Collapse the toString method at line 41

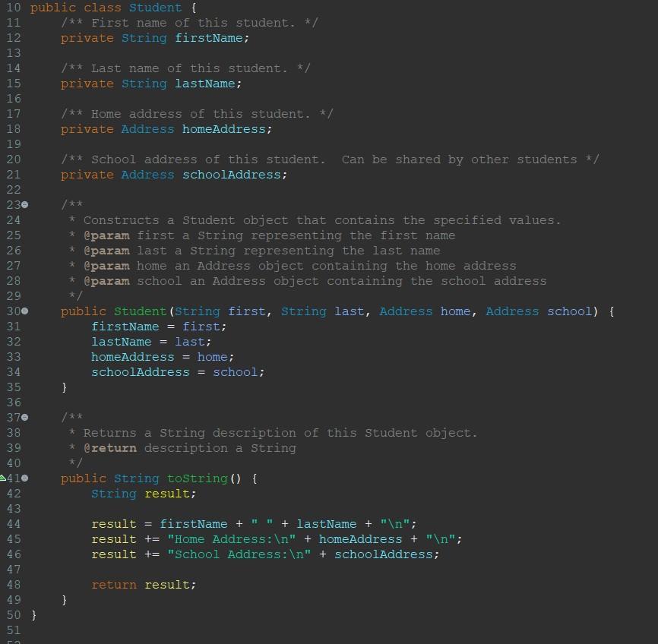(24, 478)
